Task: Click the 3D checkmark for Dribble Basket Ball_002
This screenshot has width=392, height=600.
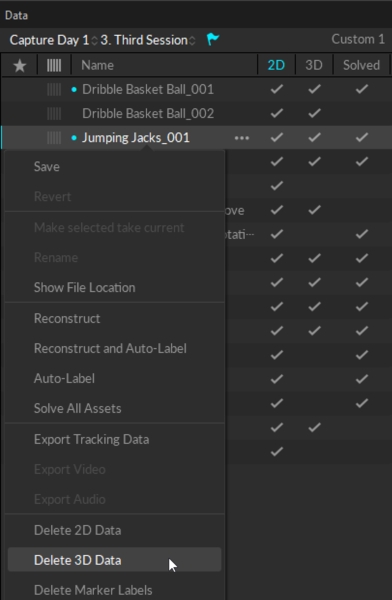Action: 314,113
